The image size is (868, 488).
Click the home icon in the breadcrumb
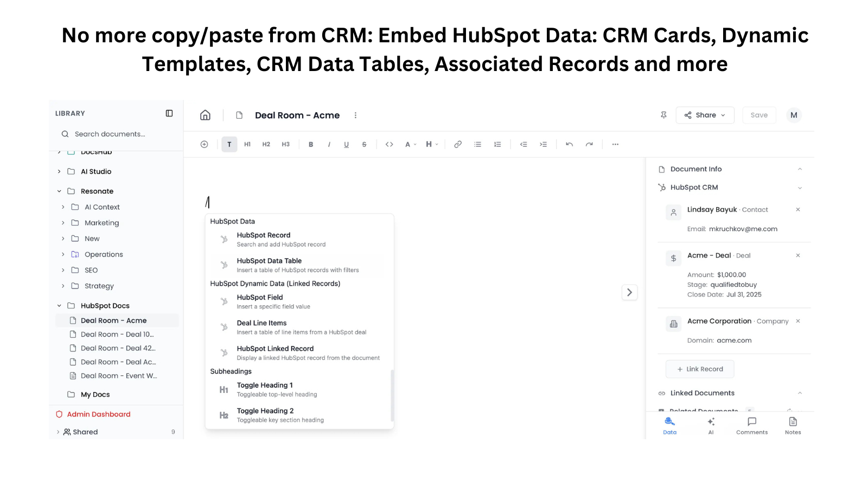[205, 115]
